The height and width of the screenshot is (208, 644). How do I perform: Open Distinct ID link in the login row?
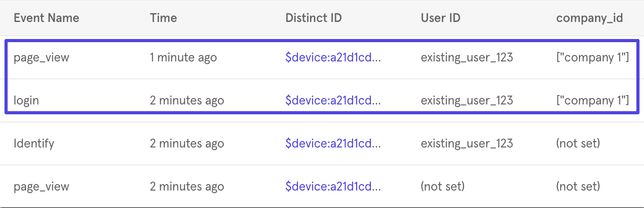point(333,100)
